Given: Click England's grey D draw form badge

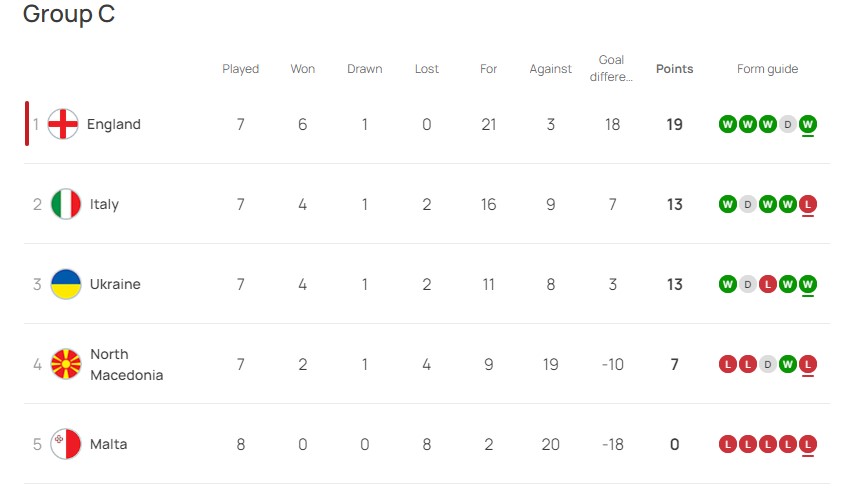Looking at the screenshot, I should point(788,124).
